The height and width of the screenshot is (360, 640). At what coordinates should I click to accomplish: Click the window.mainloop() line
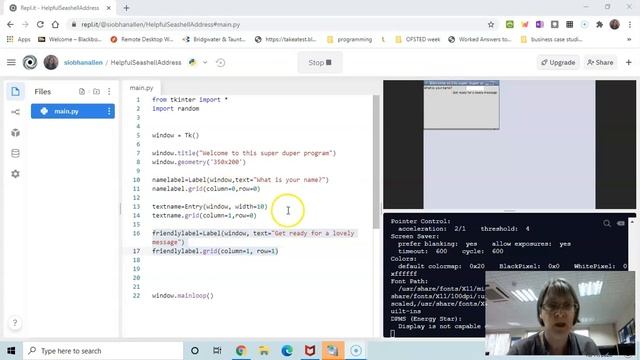(x=182, y=296)
